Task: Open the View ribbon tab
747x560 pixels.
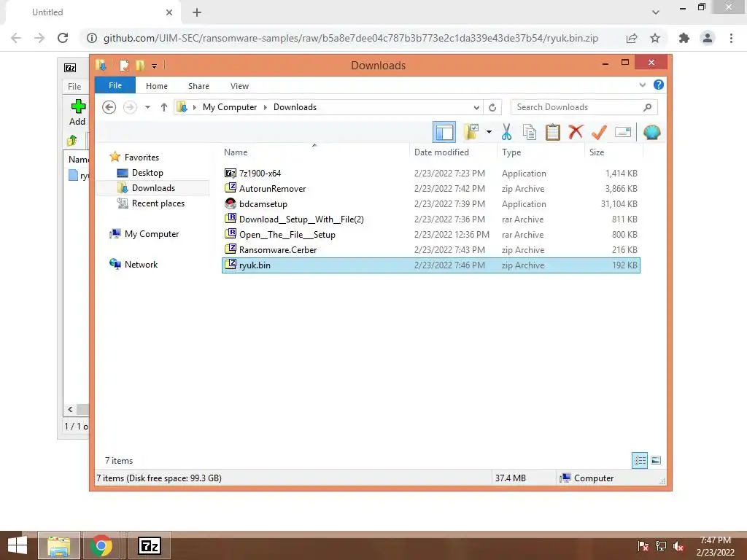Action: pos(239,86)
